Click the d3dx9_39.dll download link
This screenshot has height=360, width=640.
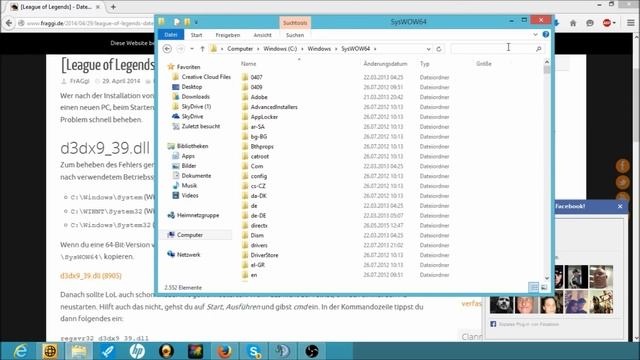tap(91, 276)
